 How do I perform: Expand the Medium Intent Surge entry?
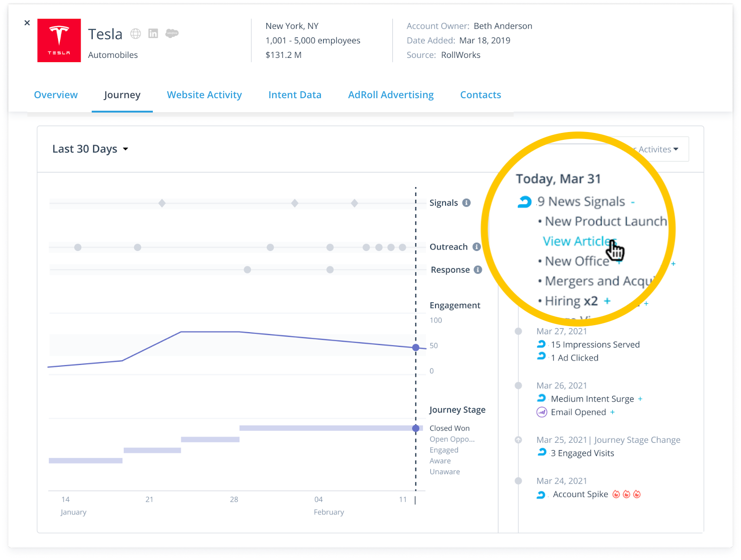tap(640, 399)
